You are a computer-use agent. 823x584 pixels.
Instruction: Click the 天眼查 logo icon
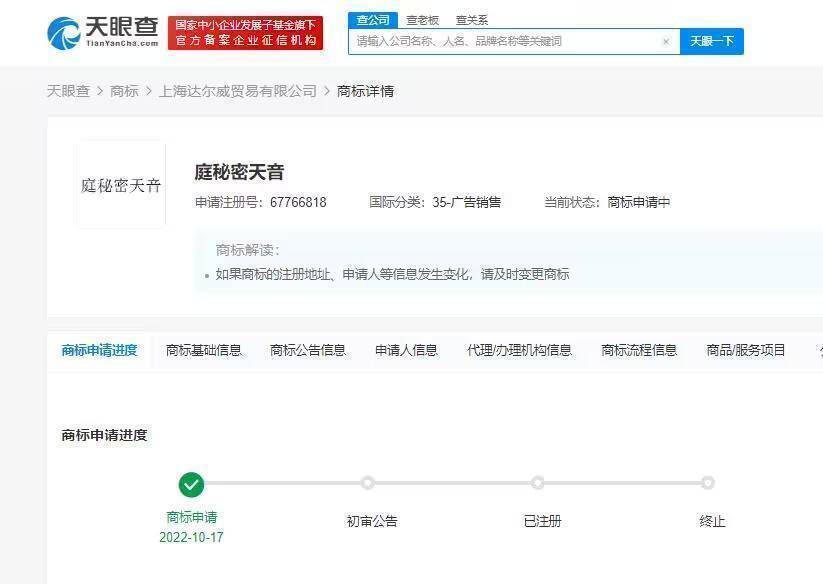pos(64,32)
